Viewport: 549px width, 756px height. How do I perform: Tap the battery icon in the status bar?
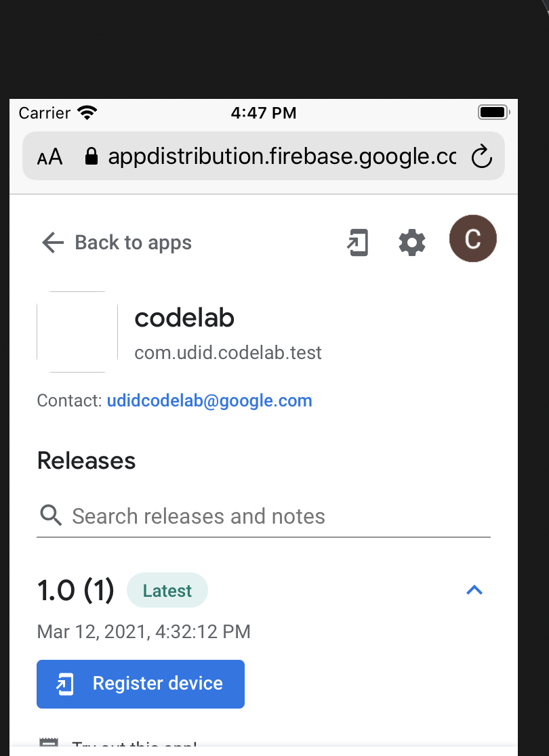(x=493, y=112)
